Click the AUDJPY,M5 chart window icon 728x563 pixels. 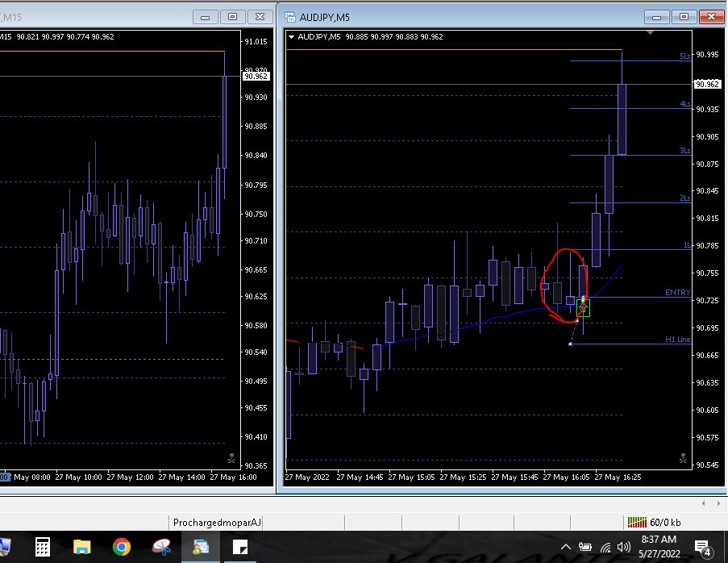click(290, 18)
